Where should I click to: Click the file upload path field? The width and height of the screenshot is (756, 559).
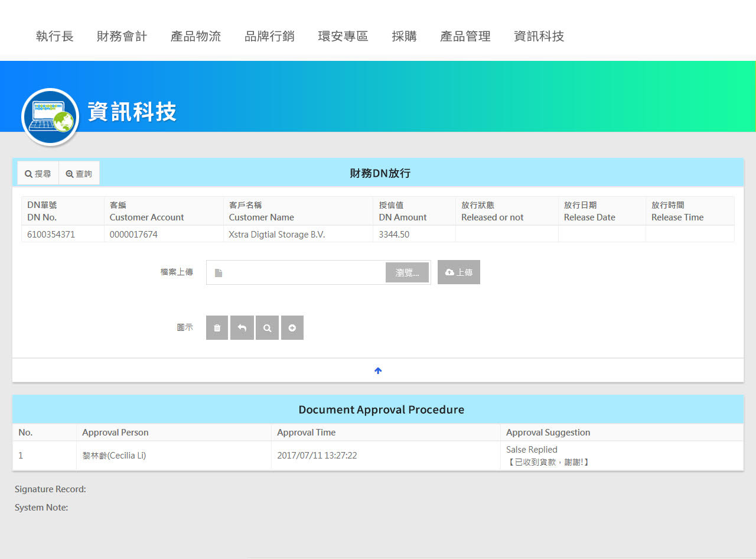301,272
